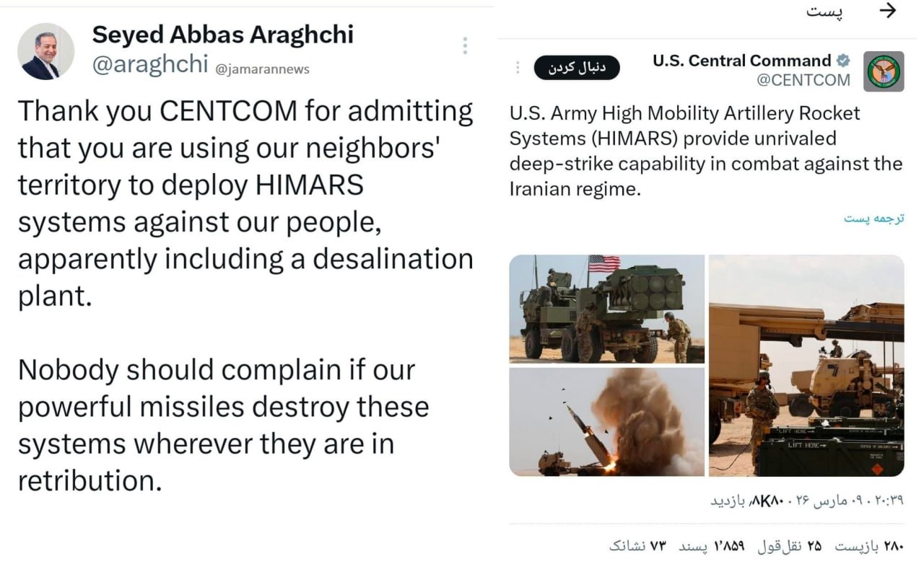Open CENTCOM profile avatar
The image size is (924, 585).
click(x=884, y=71)
